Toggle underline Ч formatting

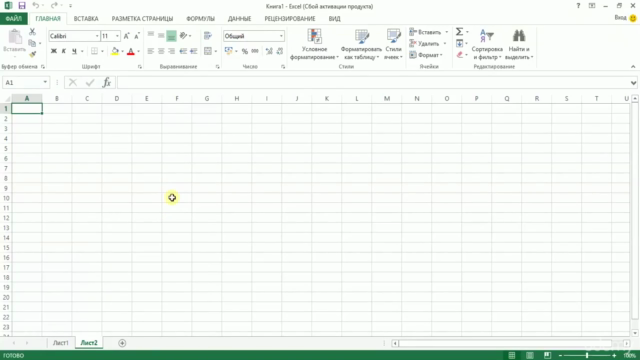point(74,51)
